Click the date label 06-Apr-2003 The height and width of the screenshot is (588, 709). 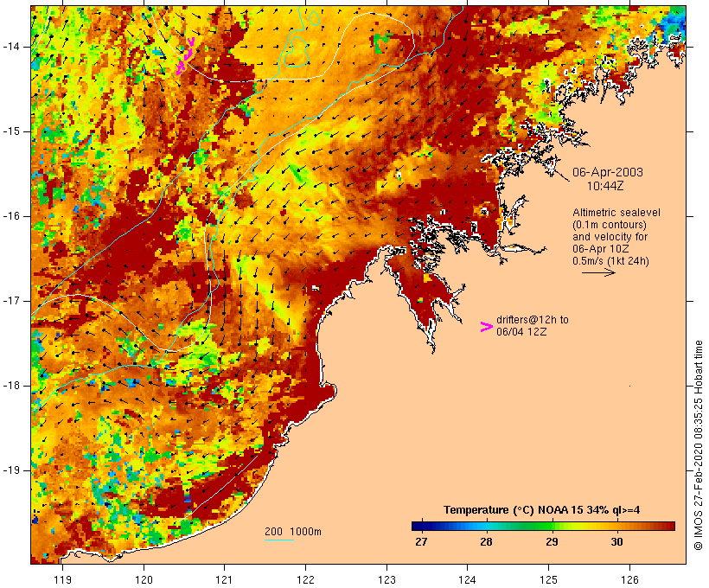point(607,172)
